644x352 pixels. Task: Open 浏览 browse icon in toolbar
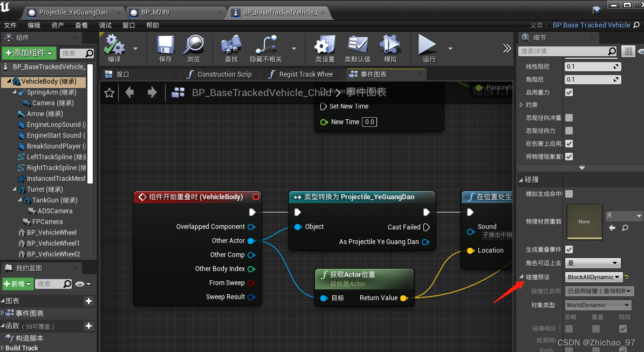click(194, 49)
